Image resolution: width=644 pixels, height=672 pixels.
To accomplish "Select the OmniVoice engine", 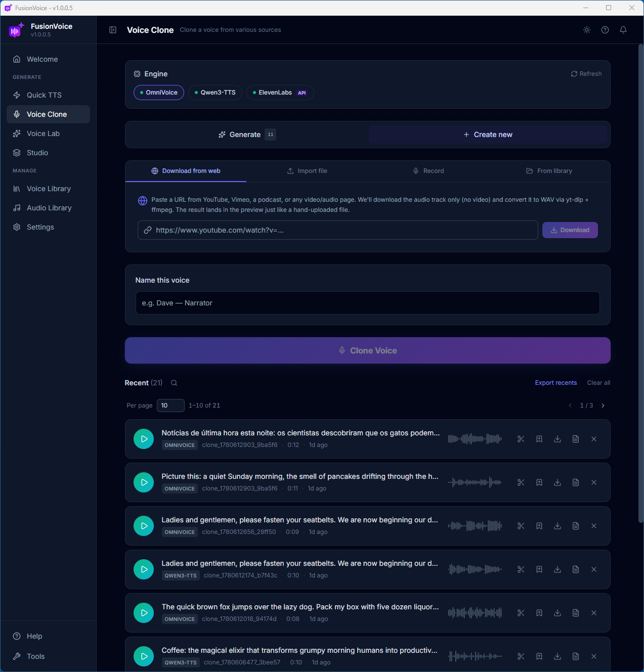I will click(x=159, y=93).
